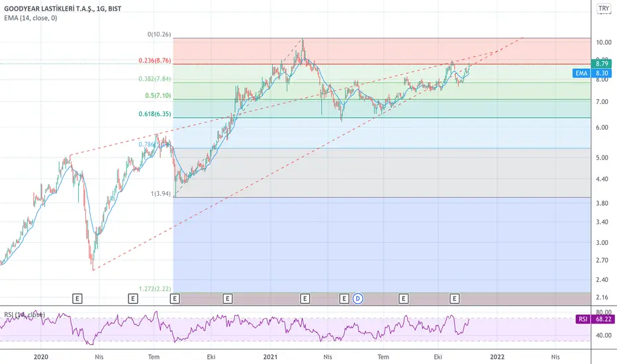This screenshot has width=617, height=364.
Task: Click the green 8.79 last price tag
Action: tap(601, 64)
